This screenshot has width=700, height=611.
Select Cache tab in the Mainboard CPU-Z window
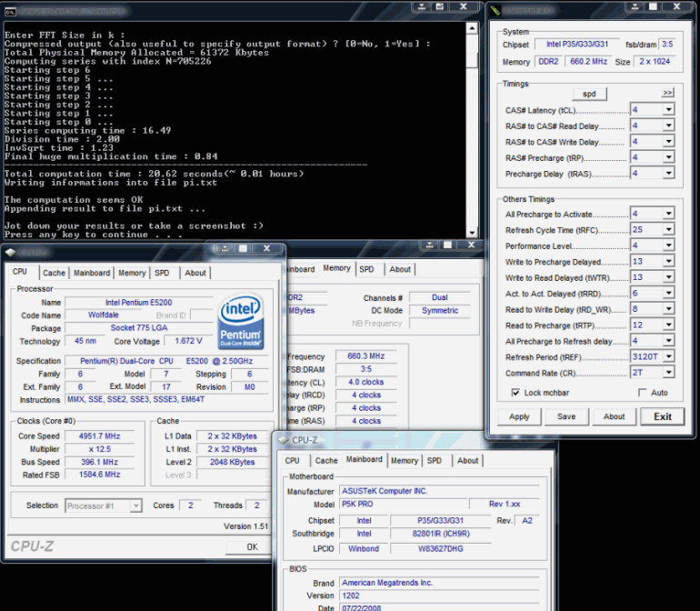326,460
